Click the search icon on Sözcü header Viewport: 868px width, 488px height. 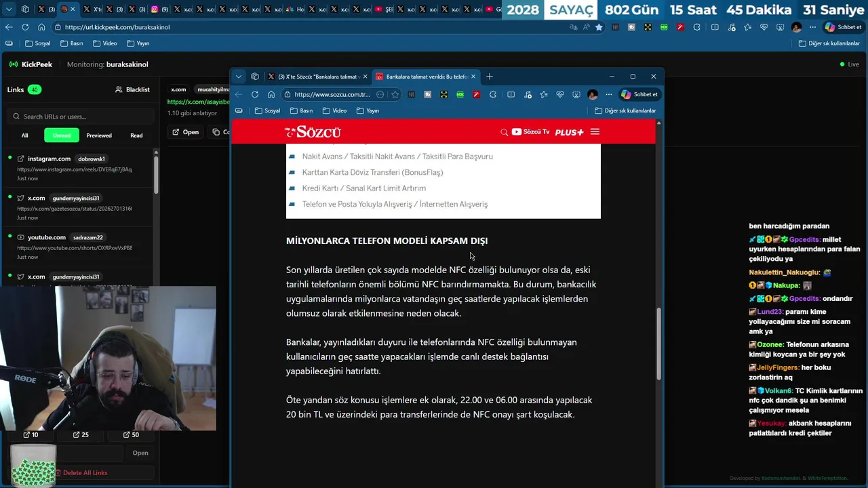click(x=504, y=132)
